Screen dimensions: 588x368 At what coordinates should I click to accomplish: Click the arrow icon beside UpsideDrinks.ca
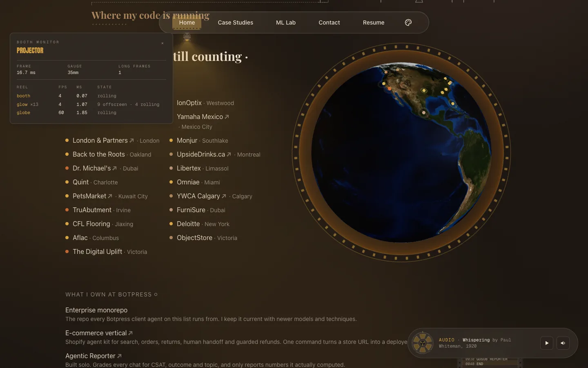pos(229,155)
